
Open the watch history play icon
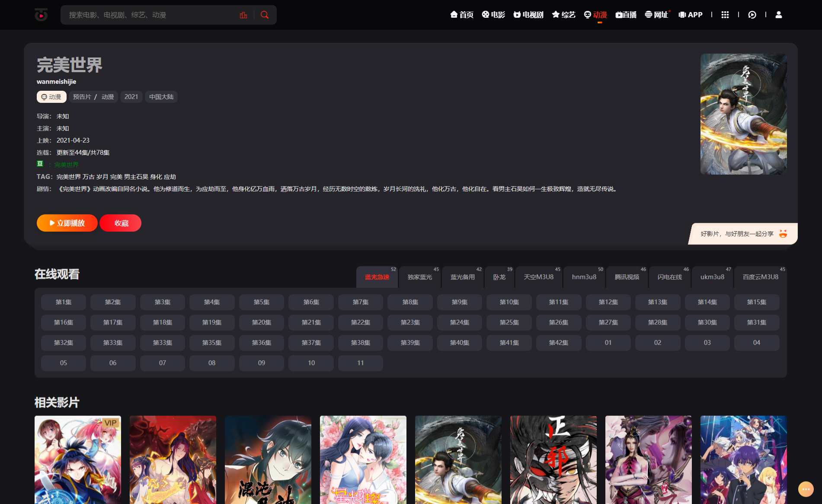[x=752, y=15]
